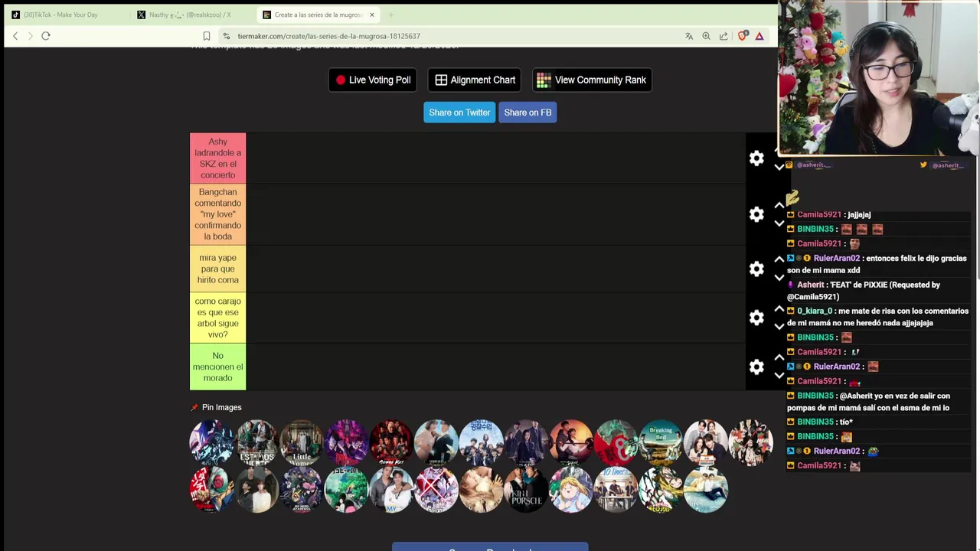Viewport: 980px width, 551px height.
Task: Switch to the TikTok tab
Action: pyautogui.click(x=65, y=15)
